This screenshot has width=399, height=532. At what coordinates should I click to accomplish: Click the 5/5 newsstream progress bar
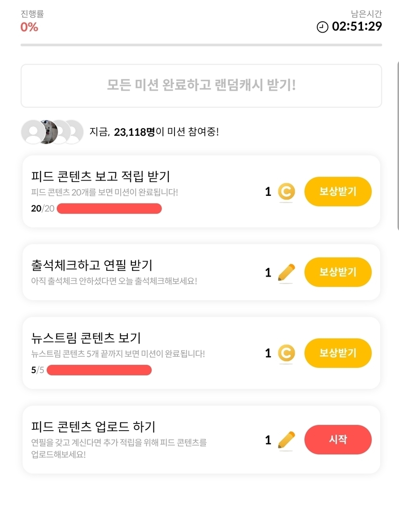(99, 370)
